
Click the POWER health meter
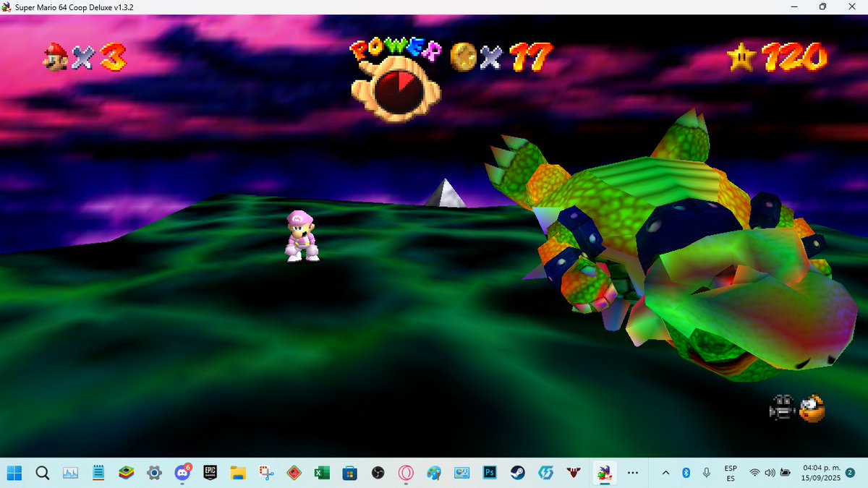point(396,79)
